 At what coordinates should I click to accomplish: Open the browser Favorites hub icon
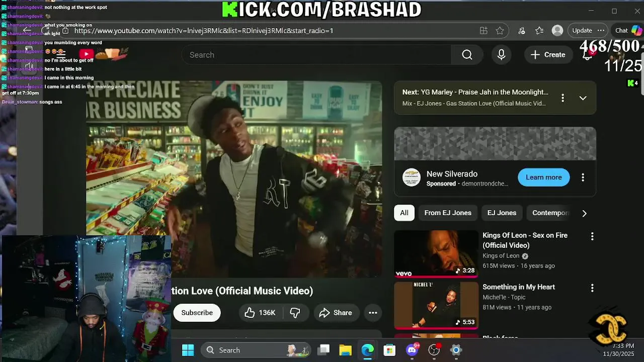(x=539, y=31)
